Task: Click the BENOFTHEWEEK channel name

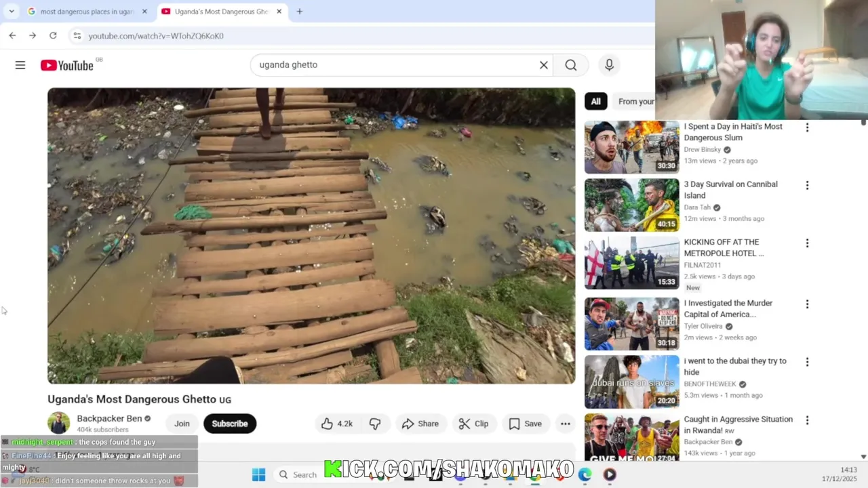Action: coord(710,384)
